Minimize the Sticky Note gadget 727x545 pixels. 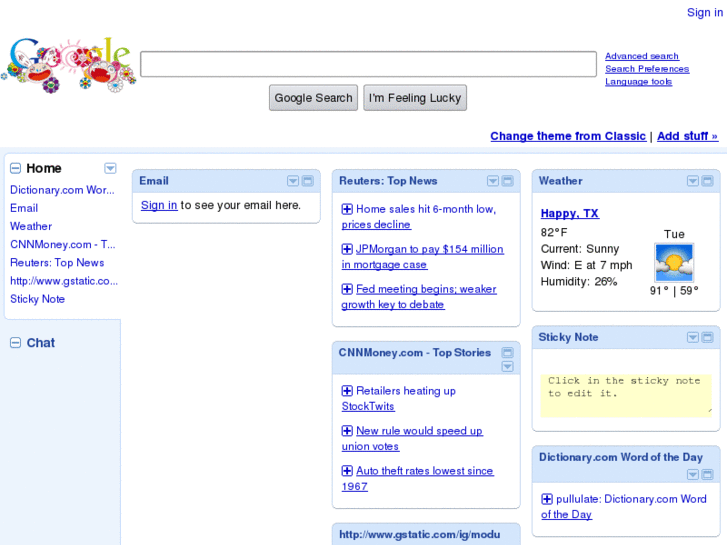coord(708,337)
